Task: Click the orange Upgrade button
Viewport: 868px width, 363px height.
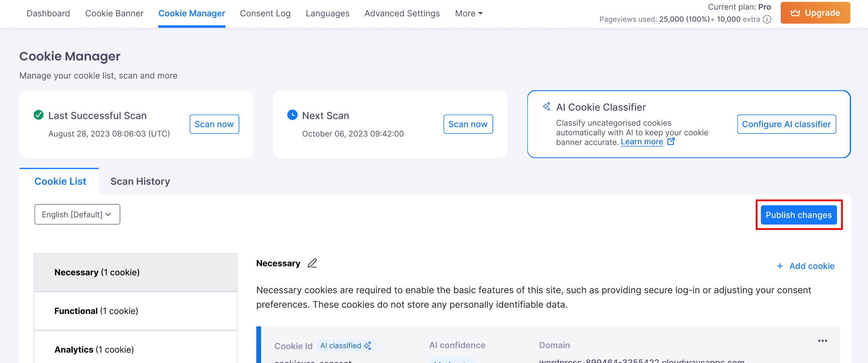Action: click(815, 13)
